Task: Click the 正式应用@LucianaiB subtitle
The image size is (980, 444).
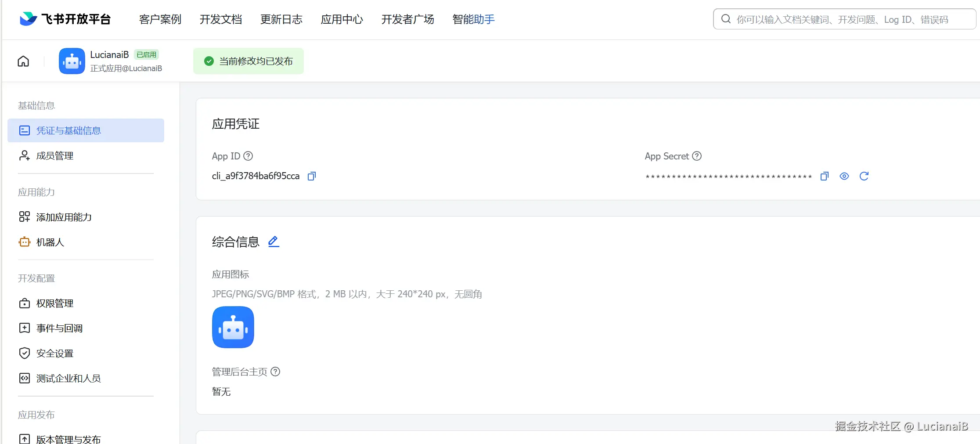Action: click(x=126, y=69)
